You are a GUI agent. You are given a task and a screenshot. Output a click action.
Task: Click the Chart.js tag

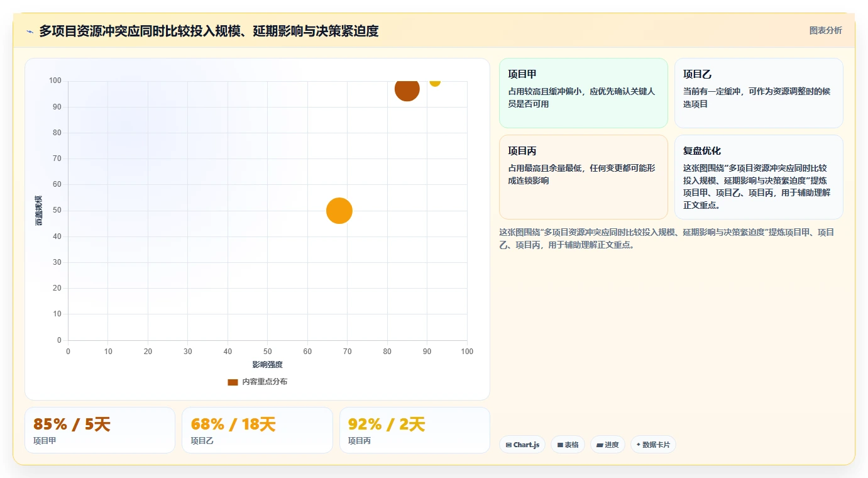pos(522,445)
